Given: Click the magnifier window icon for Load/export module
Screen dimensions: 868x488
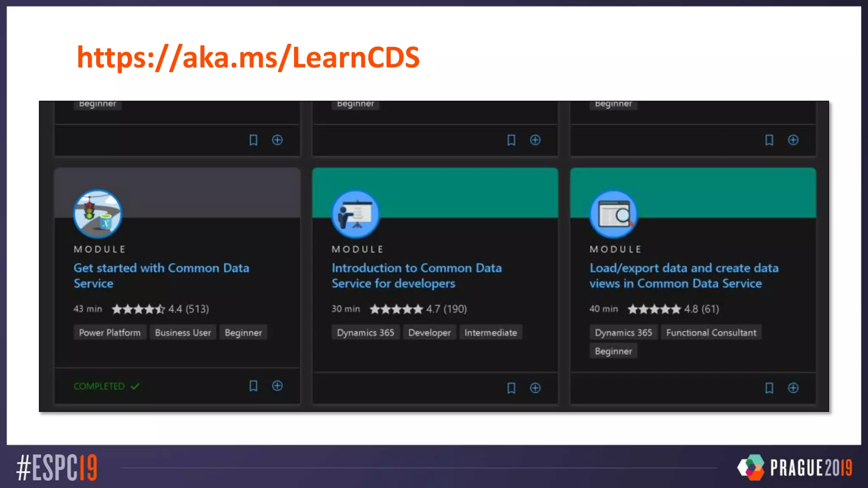Looking at the screenshot, I should [x=614, y=213].
